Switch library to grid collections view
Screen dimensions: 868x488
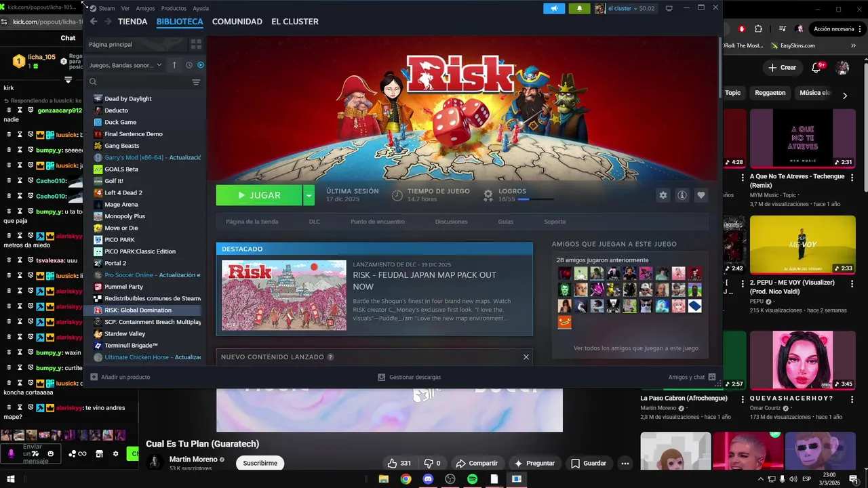point(196,44)
